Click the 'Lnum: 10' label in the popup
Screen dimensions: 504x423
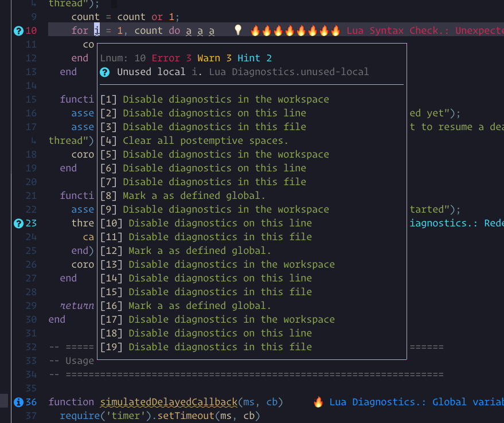click(123, 58)
